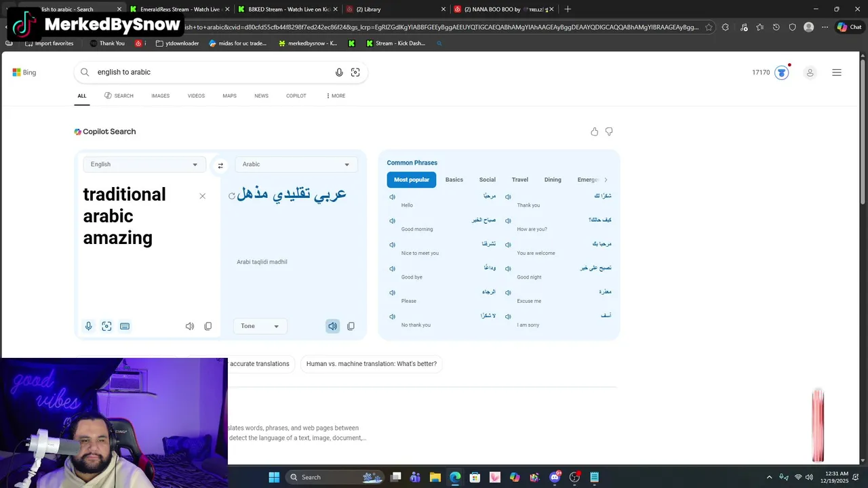Screen dimensions: 868x488
Task: Open the COPILOT search tab
Action: tap(296, 96)
